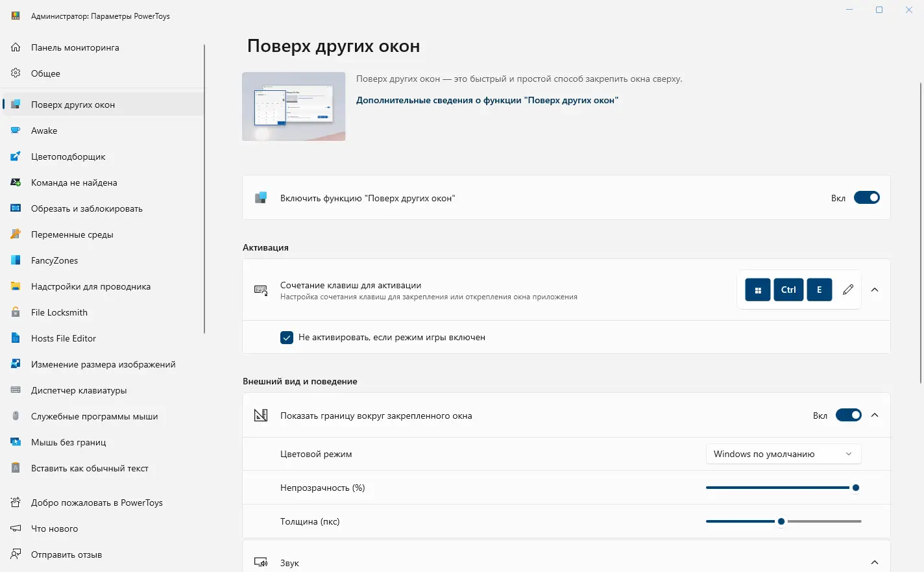
Task: Click the Отправить отзыв feedback icon
Action: 16,554
